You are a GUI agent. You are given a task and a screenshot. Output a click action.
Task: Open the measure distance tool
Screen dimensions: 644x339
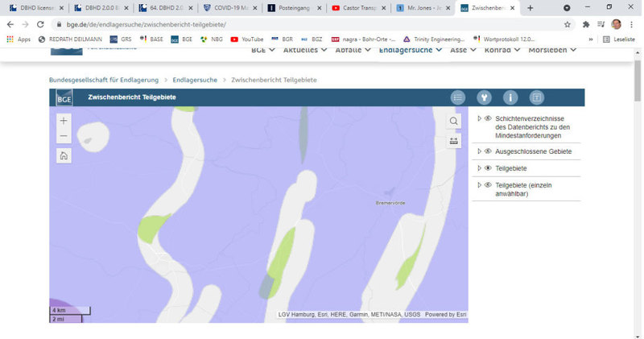(x=454, y=141)
